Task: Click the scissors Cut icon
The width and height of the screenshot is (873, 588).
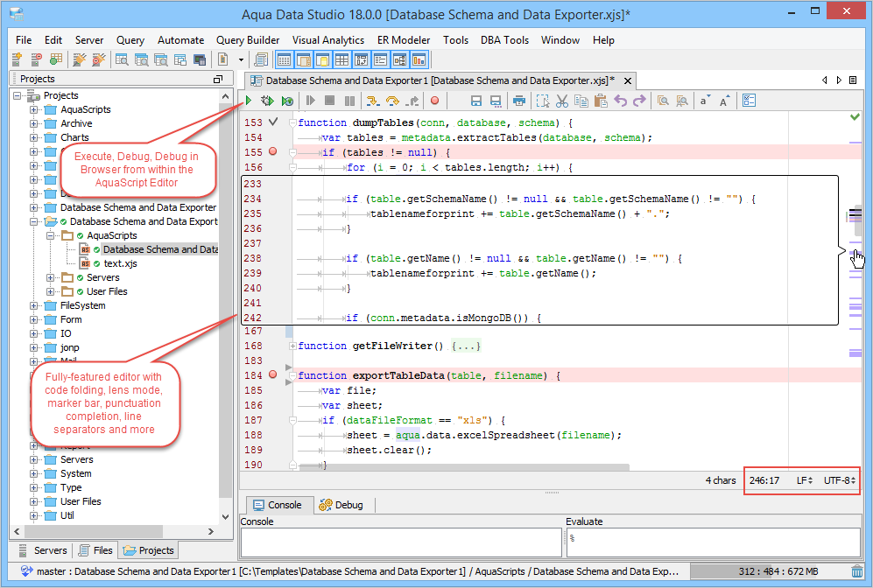Action: tap(562, 101)
